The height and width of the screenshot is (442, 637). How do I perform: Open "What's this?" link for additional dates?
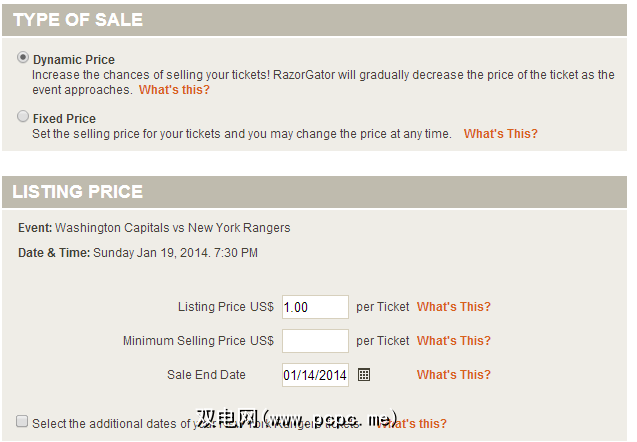point(415,424)
